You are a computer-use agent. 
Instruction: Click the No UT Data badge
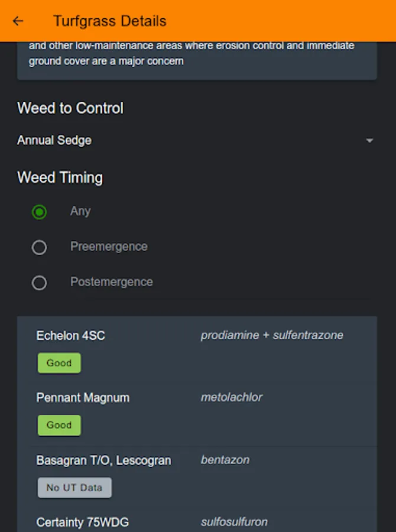click(x=74, y=488)
